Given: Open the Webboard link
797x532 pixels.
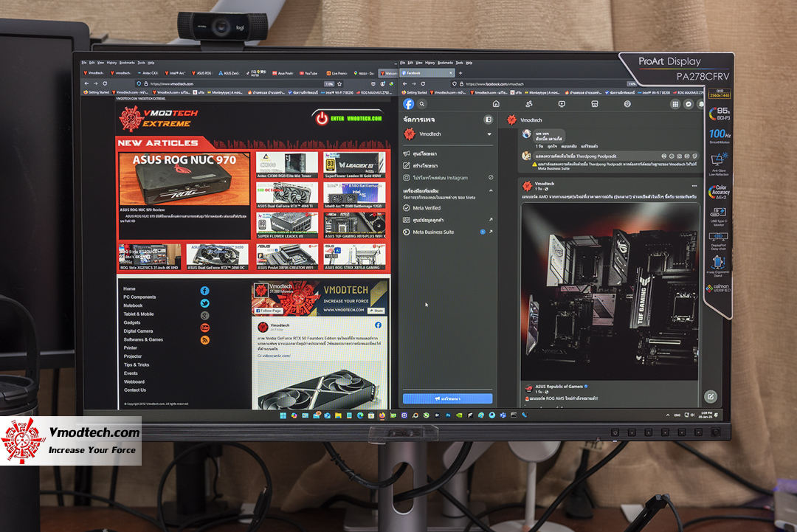Looking at the screenshot, I should coord(134,382).
